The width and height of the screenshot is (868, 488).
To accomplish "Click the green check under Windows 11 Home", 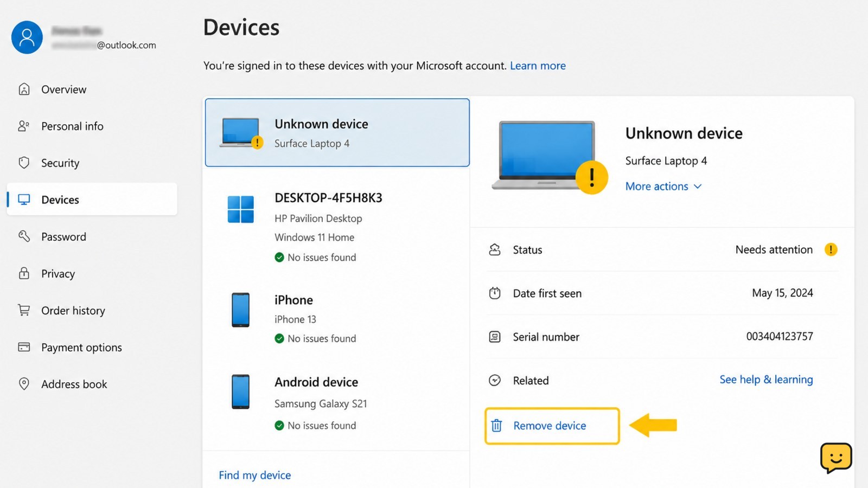I will click(279, 257).
